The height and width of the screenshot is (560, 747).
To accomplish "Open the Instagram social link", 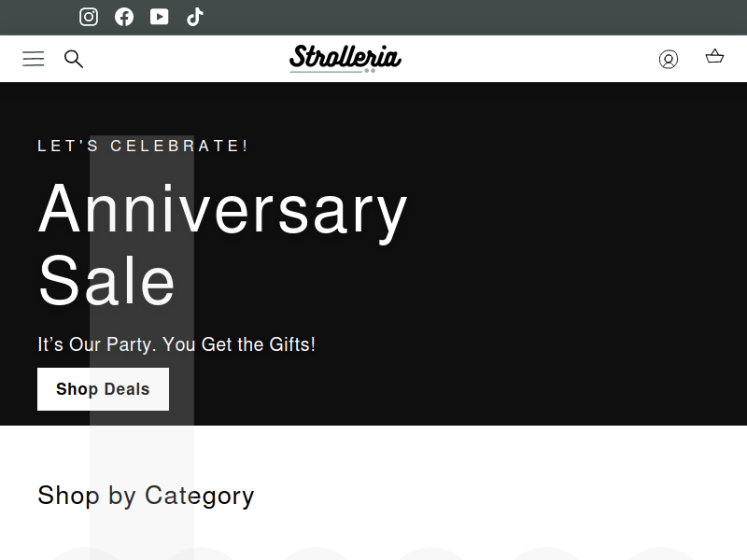I will tap(89, 17).
